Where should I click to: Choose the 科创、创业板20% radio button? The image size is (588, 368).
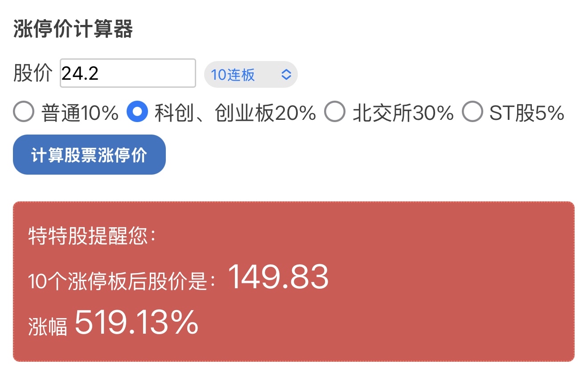[137, 112]
